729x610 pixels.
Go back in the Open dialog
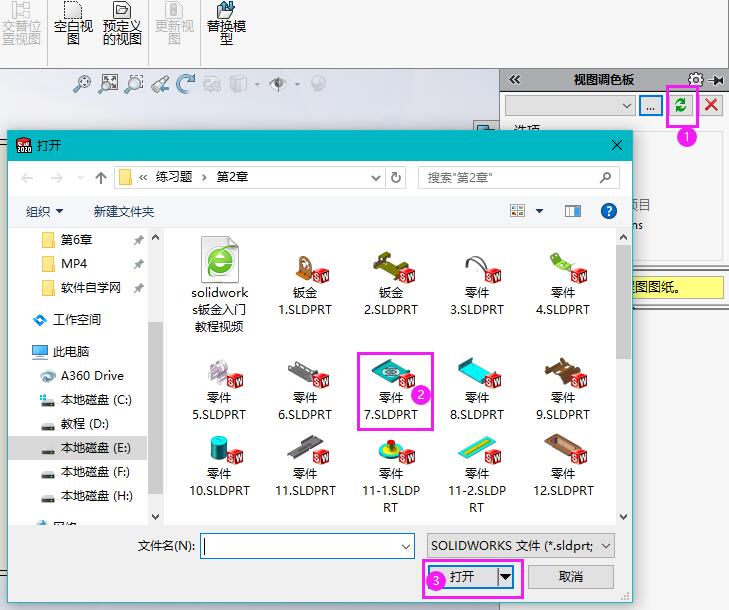27,178
